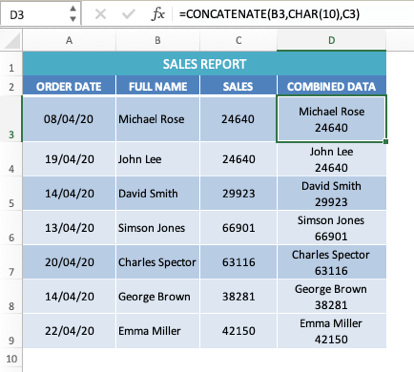Select row 10 header
Screen dimensions: 414x372
pyautogui.click(x=11, y=359)
